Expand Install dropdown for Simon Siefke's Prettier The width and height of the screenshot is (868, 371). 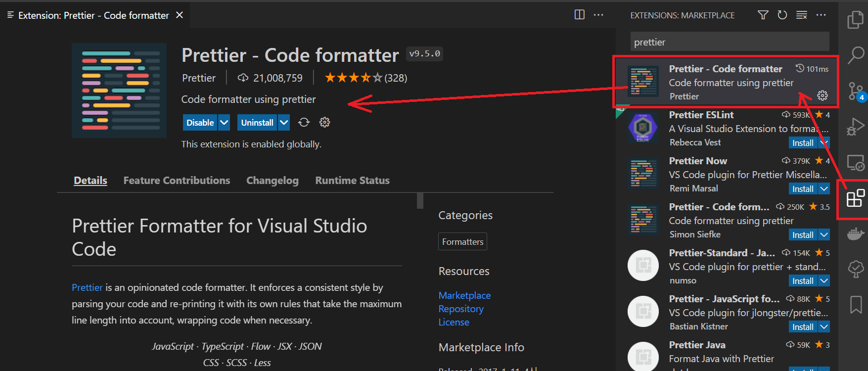[x=824, y=235]
